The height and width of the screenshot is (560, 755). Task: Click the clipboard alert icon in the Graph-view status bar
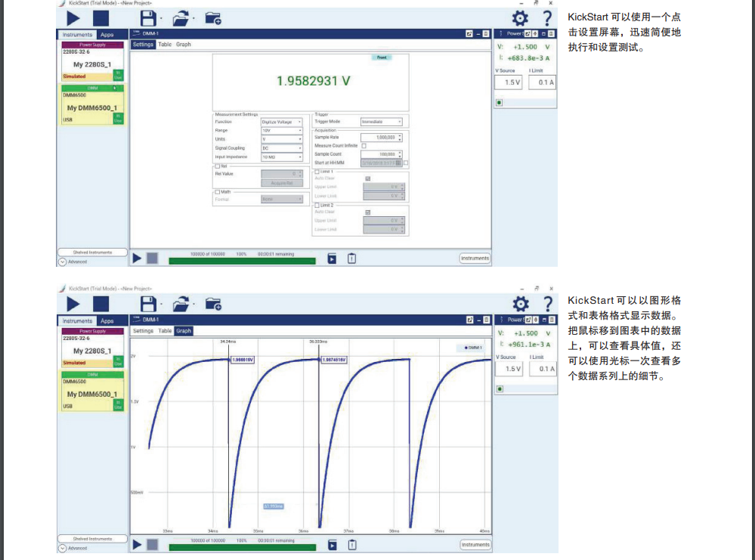(352, 545)
